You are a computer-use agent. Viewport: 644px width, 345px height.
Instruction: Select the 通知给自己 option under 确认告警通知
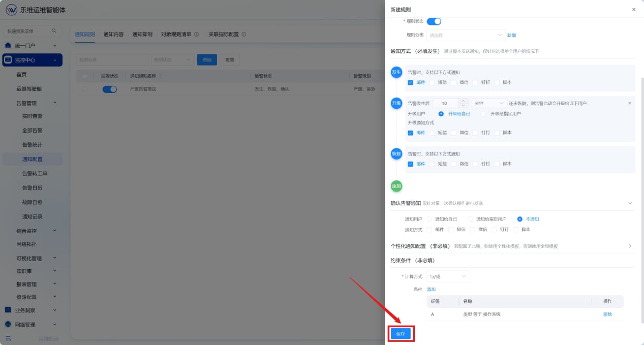click(429, 219)
